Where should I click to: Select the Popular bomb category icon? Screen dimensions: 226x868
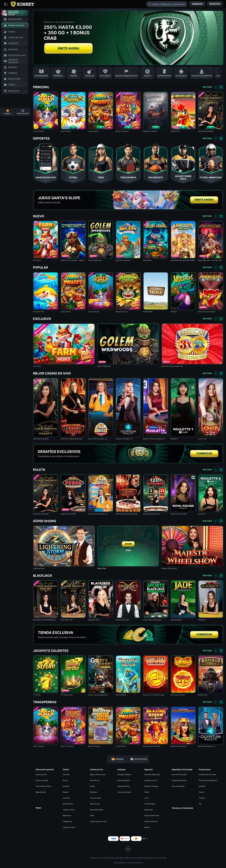[x=89, y=72]
